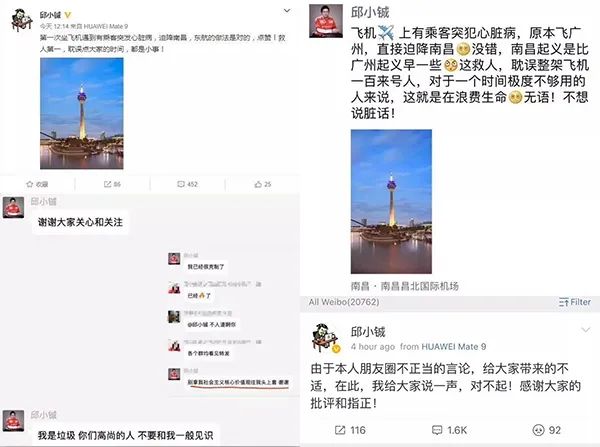Open the 南昌昌北国际机场 location link
600x447 pixels.
[419, 286]
